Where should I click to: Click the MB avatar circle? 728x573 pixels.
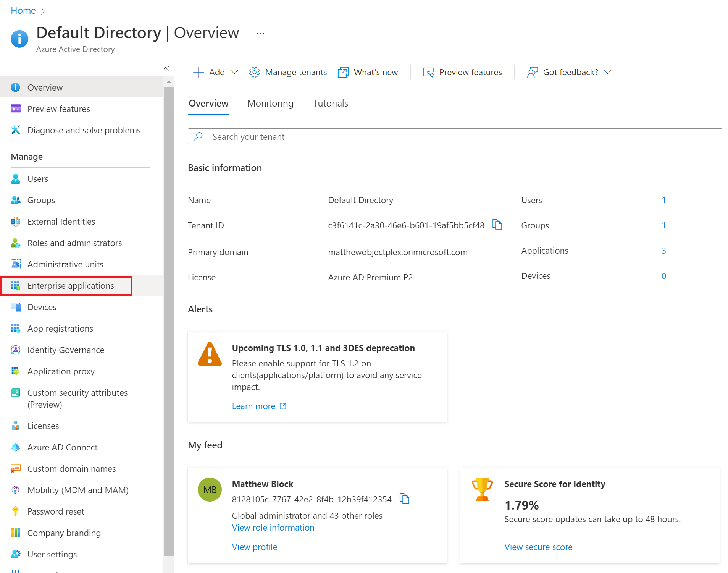[210, 490]
